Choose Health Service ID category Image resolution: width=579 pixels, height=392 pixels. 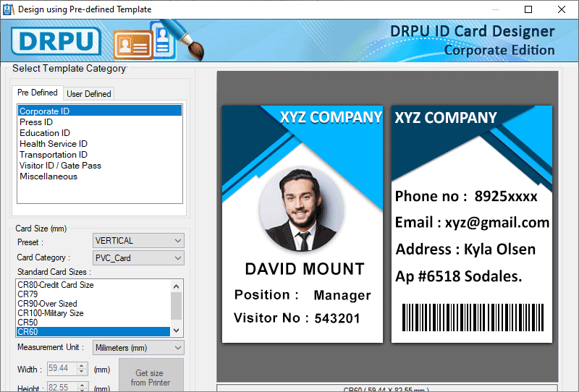pos(100,144)
